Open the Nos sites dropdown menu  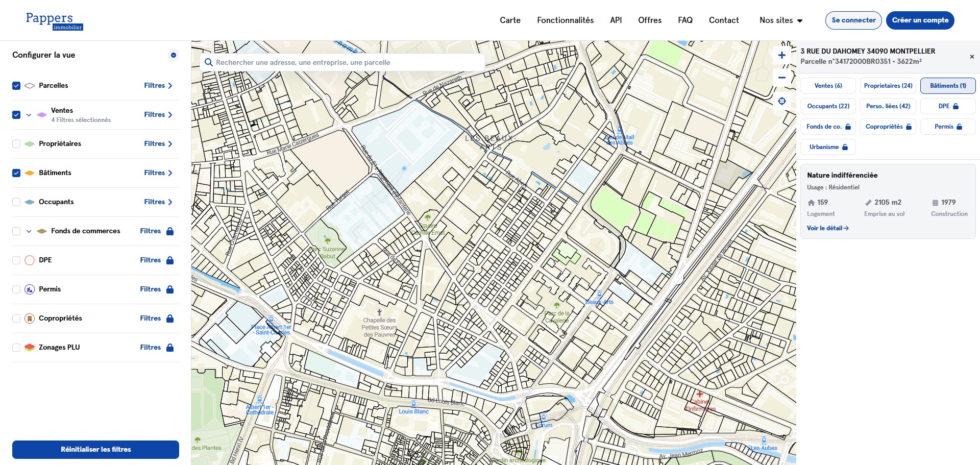point(780,20)
